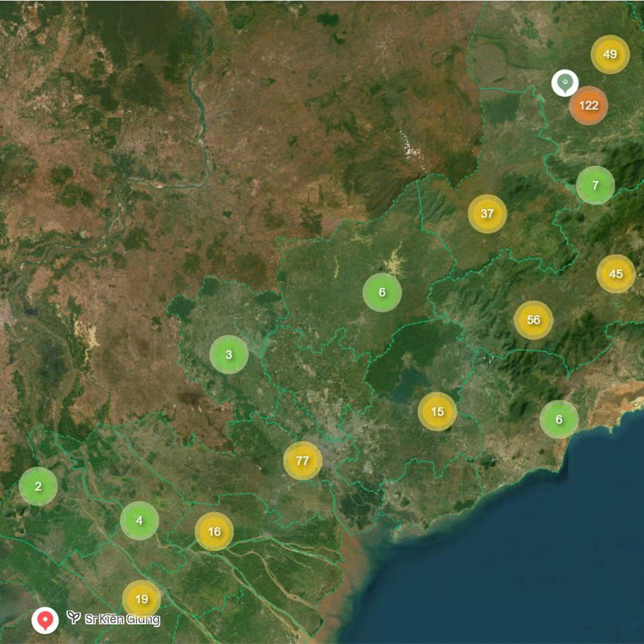
Task: Click the yellow cluster labeled 15
Action: [x=437, y=412]
